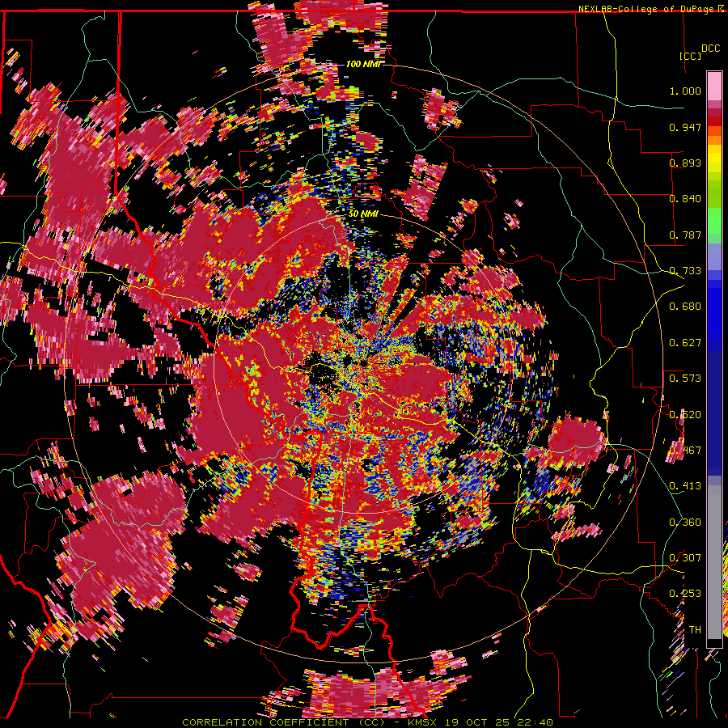Pick the light pink top color bar segment
728x728 pixels.
coord(714,86)
